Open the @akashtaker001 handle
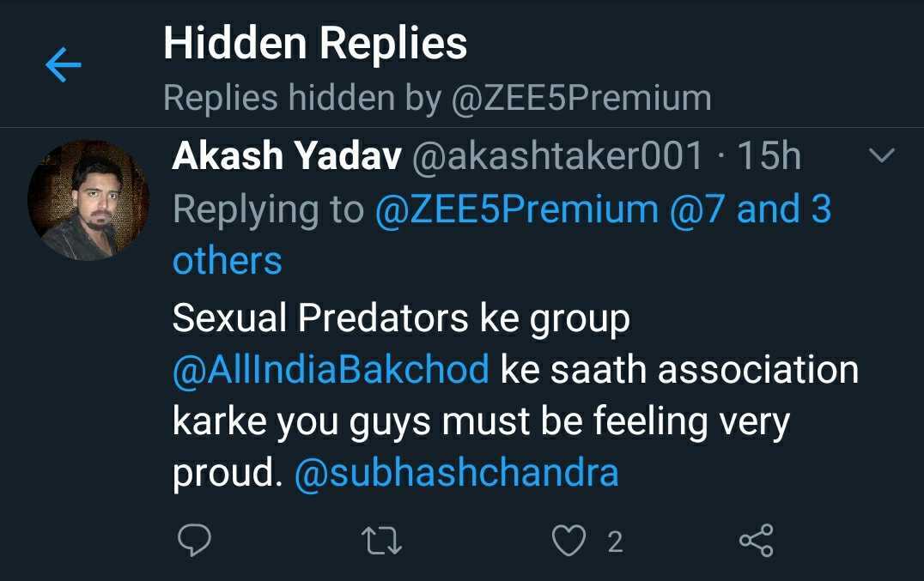This screenshot has height=581, width=924. click(x=558, y=157)
